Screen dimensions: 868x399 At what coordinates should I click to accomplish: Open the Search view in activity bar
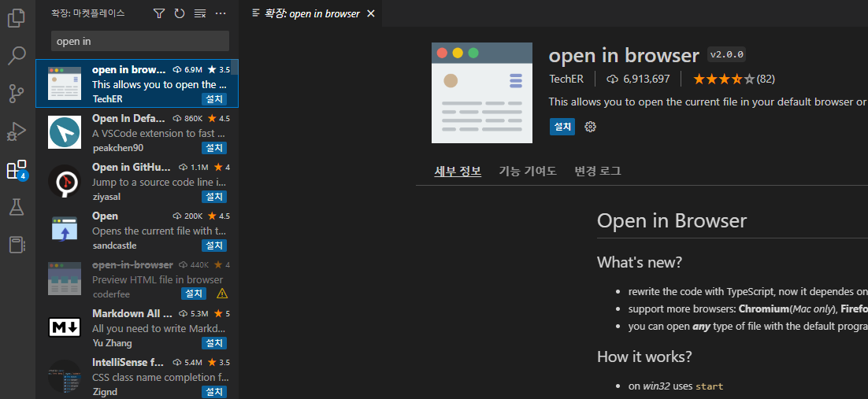[17, 56]
